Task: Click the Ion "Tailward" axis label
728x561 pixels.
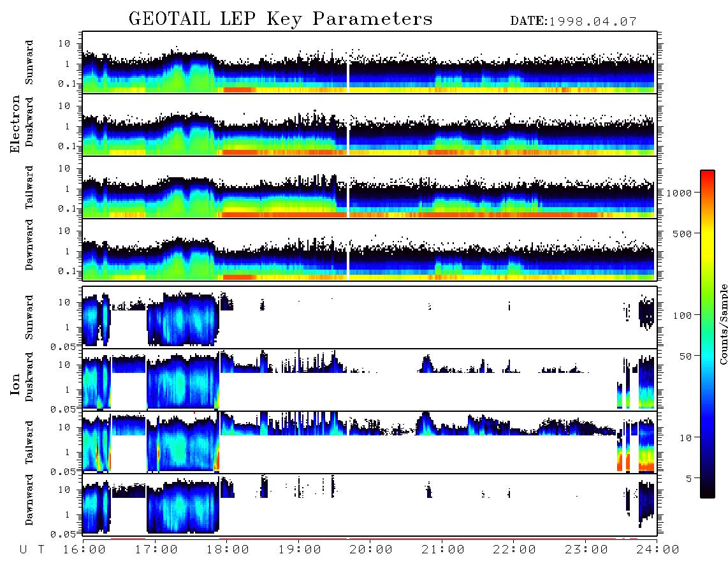Action: coord(29,442)
